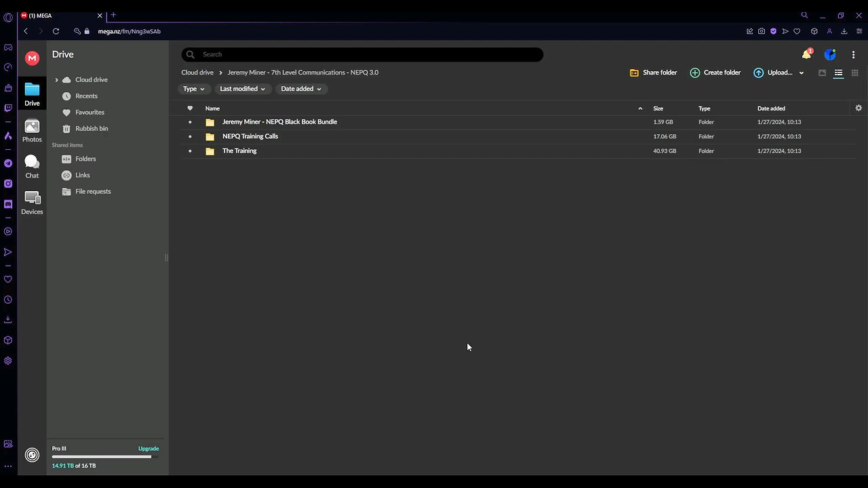868x488 pixels.
Task: Click the Jeremy Miner NEPQ 3.0 breadcrumb
Action: (x=303, y=73)
